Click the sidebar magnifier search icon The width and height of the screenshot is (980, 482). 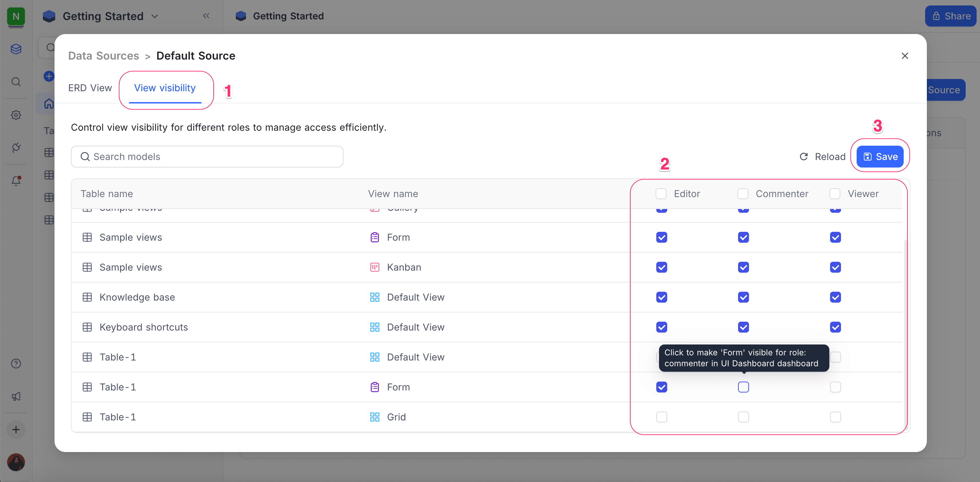[x=16, y=82]
